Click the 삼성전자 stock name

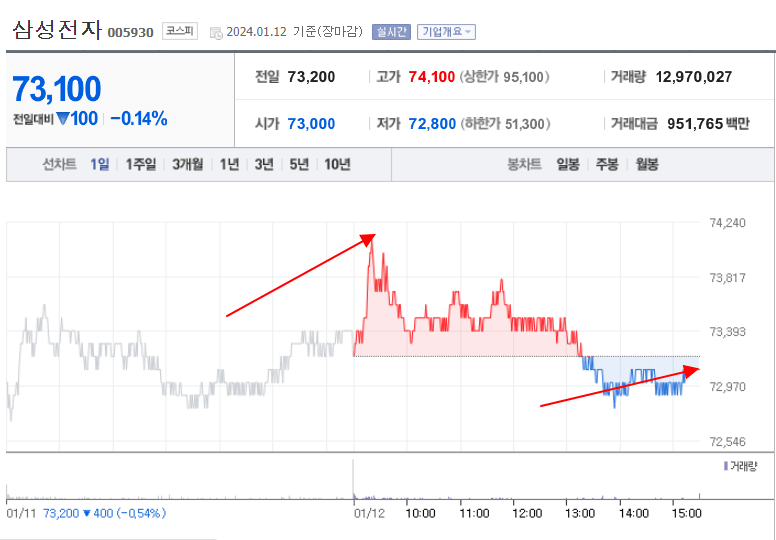coord(57,30)
